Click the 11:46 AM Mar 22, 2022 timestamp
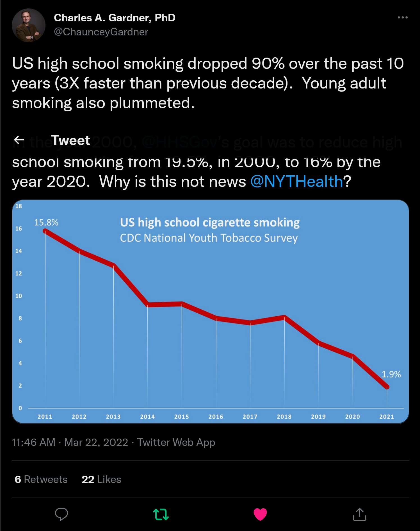Viewport: 420px width, 531px height. pyautogui.click(x=70, y=442)
